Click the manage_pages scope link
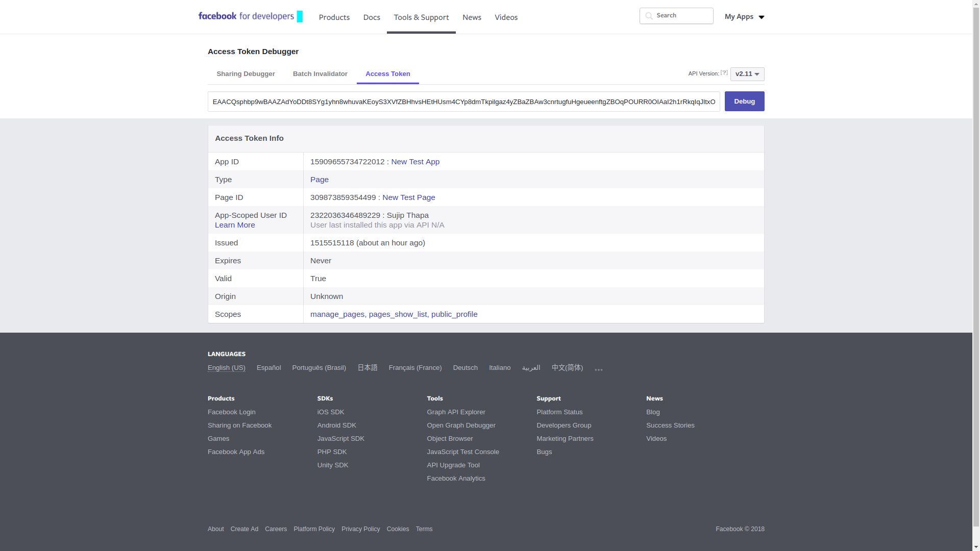Image resolution: width=980 pixels, height=551 pixels. click(337, 314)
